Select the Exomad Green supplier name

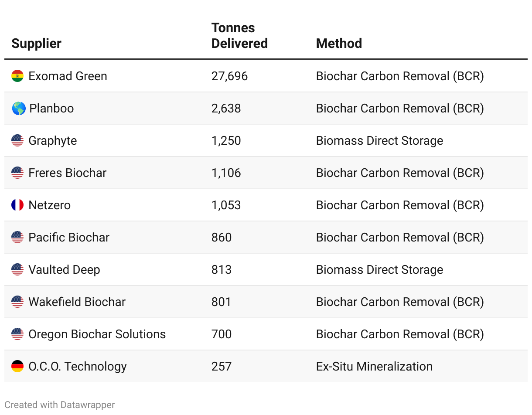pyautogui.click(x=68, y=76)
